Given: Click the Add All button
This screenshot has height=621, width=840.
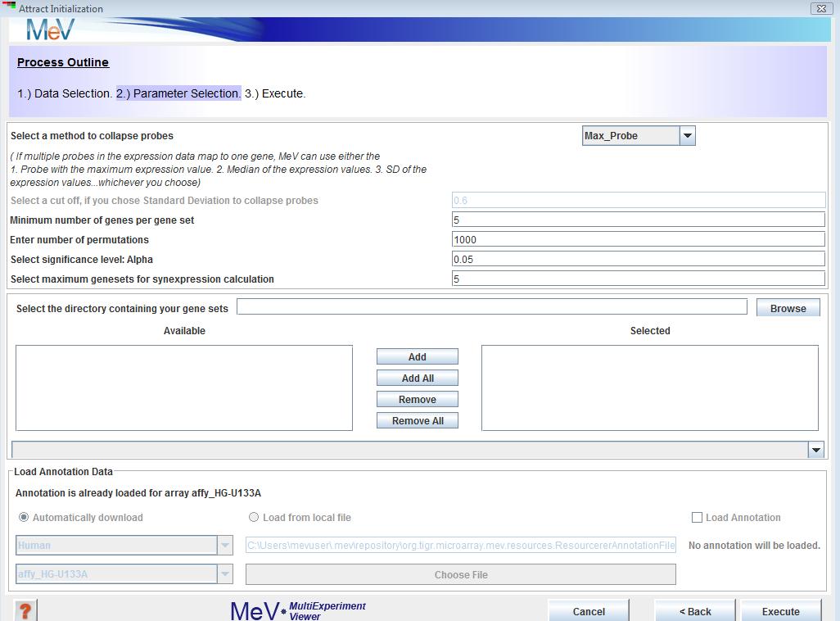Looking at the screenshot, I should (x=418, y=378).
